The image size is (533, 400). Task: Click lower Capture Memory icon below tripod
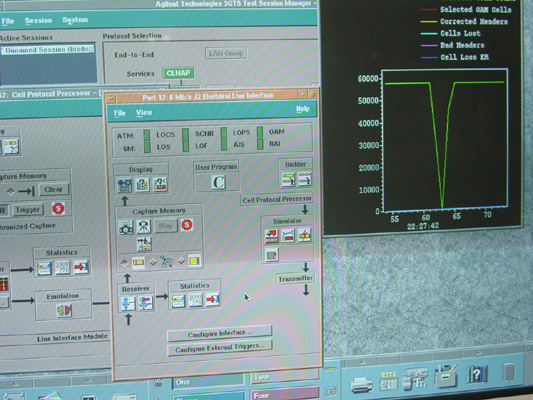coord(144,243)
